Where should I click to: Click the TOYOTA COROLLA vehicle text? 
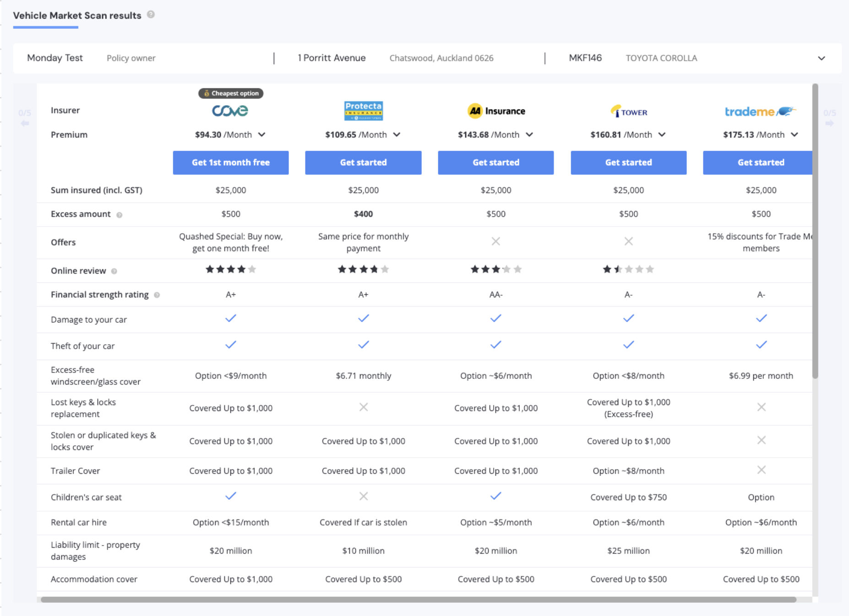[x=661, y=58]
